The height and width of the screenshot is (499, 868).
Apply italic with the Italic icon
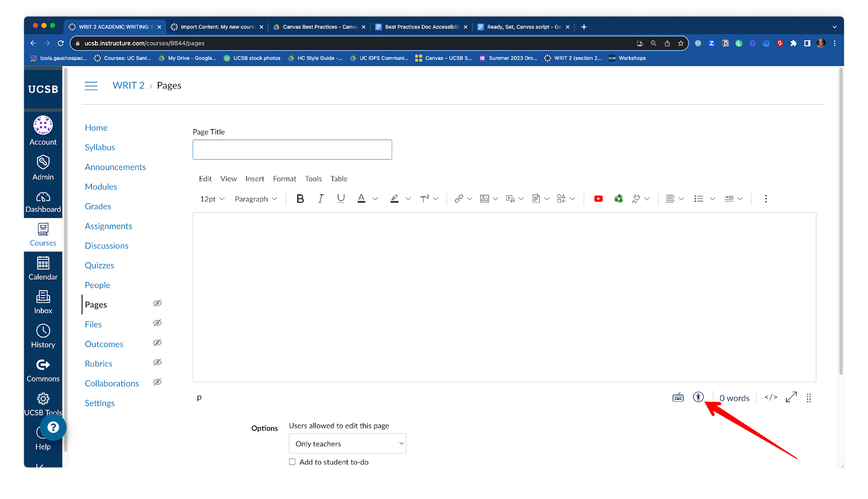point(321,199)
